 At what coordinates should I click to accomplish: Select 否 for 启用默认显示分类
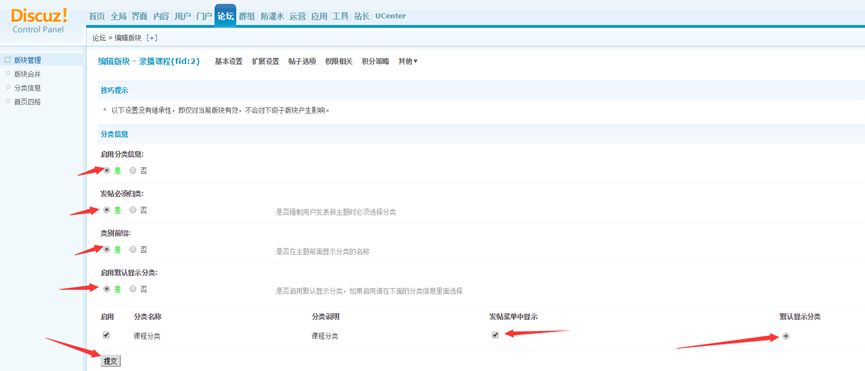point(132,288)
